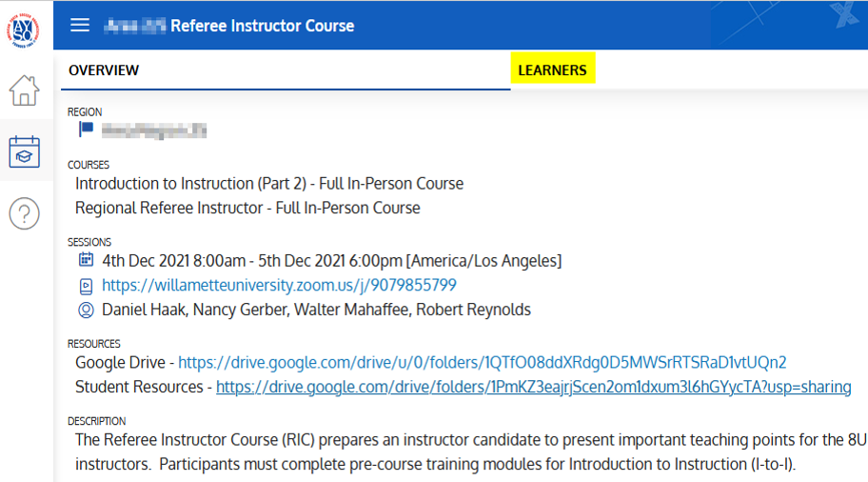
Task: Click the 4th Dec 2021 session time
Action: click(x=331, y=260)
